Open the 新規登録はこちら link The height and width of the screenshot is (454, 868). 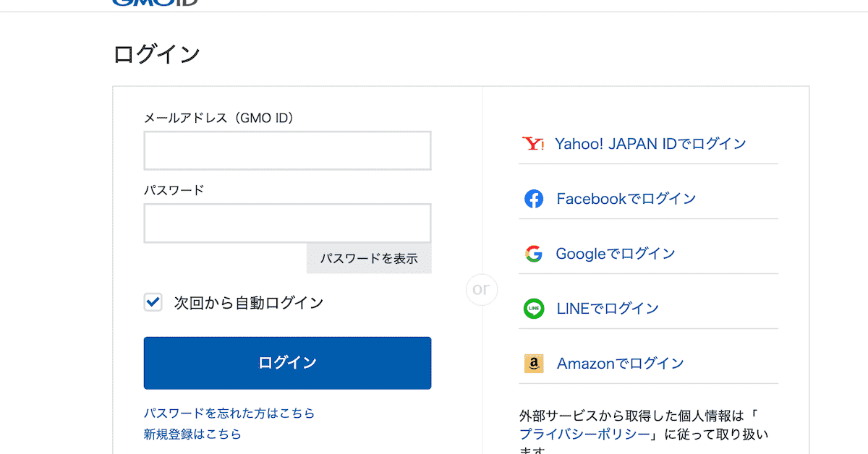[x=192, y=434]
